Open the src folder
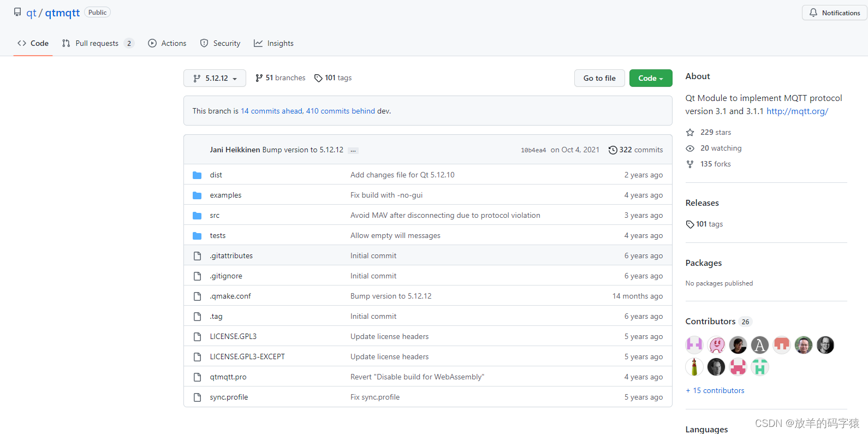This screenshot has height=434, width=868. point(215,216)
